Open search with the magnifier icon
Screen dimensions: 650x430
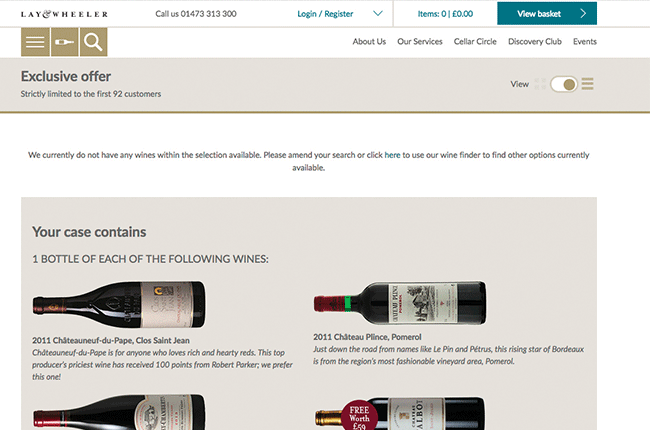click(x=93, y=42)
